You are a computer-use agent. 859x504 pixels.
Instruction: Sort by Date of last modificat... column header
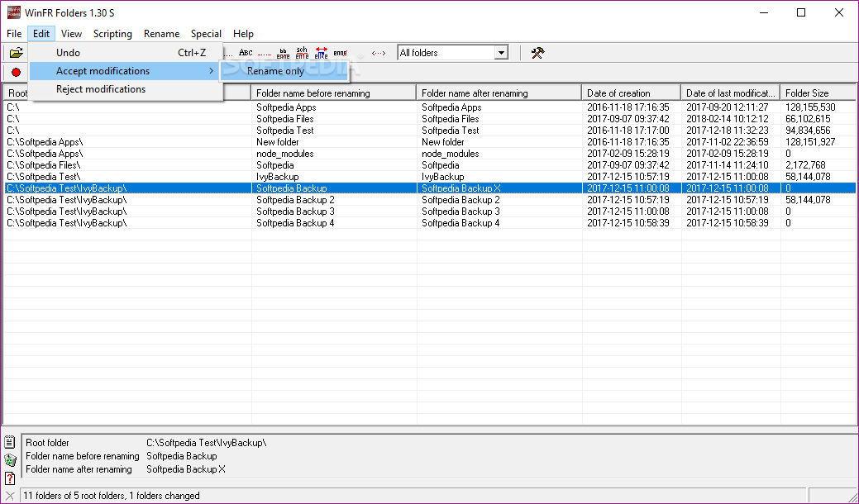(730, 93)
